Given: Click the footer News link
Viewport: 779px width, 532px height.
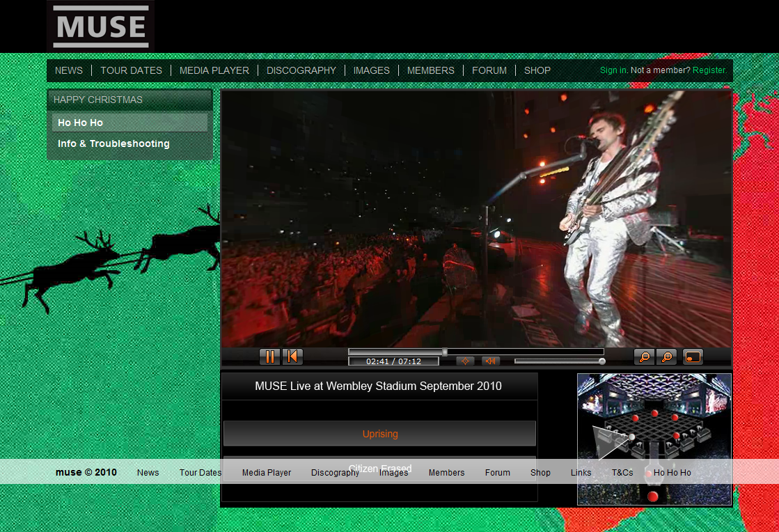Looking at the screenshot, I should pos(148,472).
